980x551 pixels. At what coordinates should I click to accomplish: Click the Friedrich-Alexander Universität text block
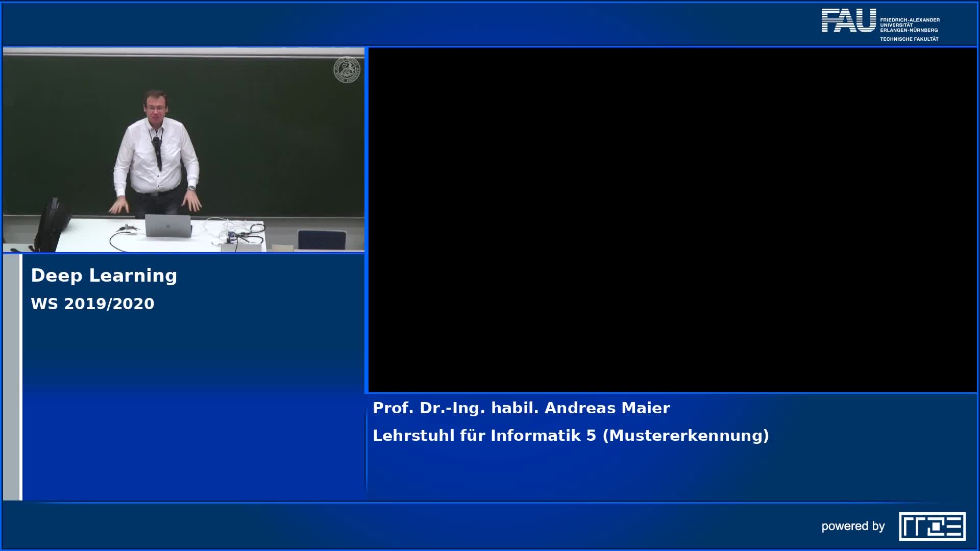coord(912,23)
